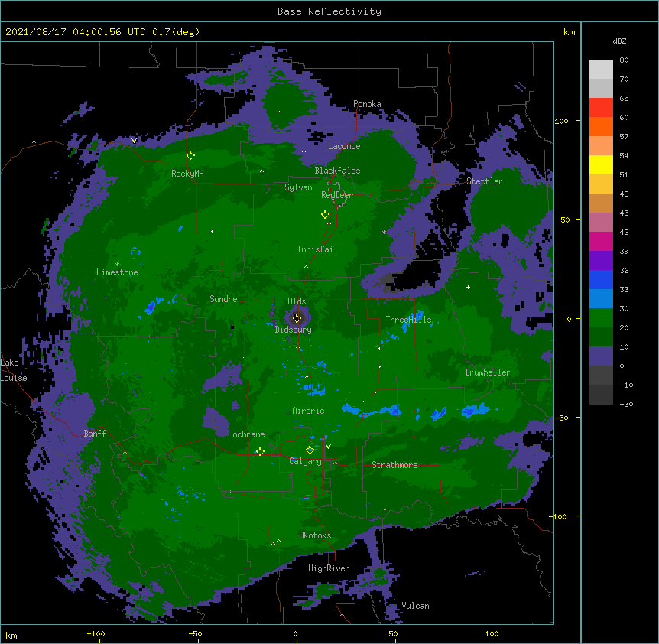Pick the purple 36-39 dBZ legend swatch
Image resolution: width=659 pixels, height=644 pixels.
click(601, 261)
